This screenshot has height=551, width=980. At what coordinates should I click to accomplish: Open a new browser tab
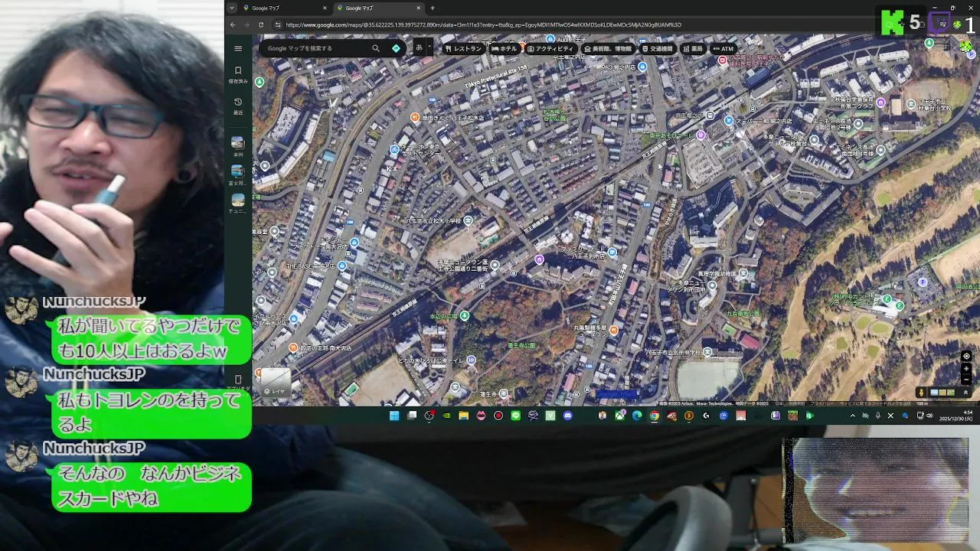click(x=433, y=8)
